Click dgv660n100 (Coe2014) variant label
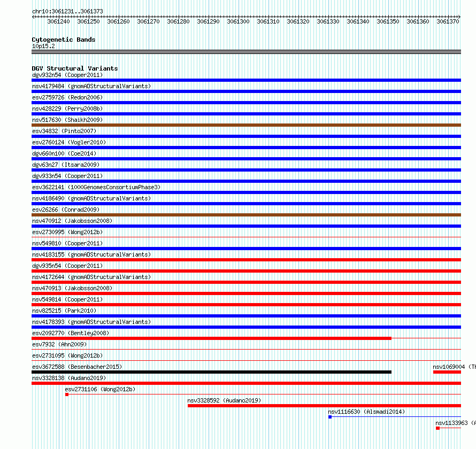Viewport: 476px width, 449px height. [64, 153]
